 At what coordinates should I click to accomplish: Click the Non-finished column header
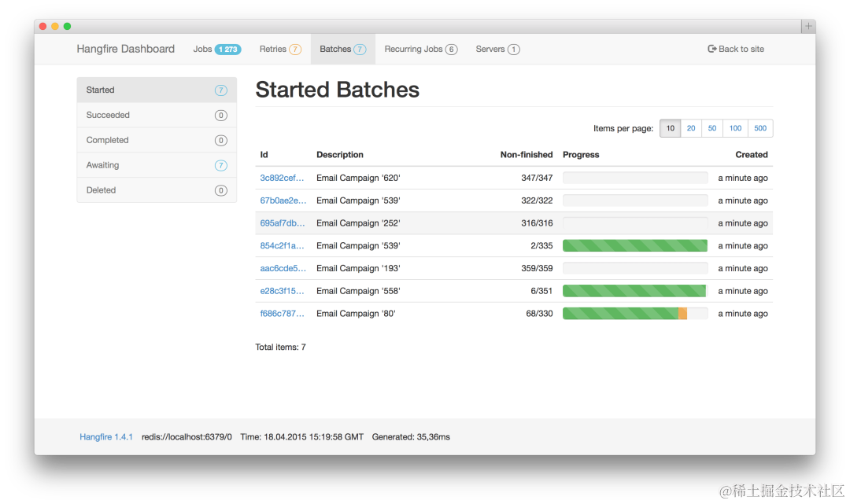click(x=527, y=155)
